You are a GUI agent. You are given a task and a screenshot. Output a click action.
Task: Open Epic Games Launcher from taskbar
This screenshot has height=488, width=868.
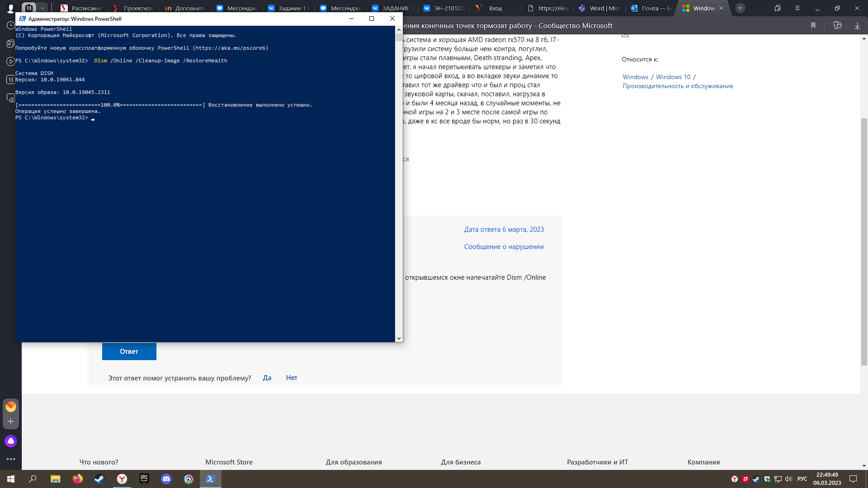[144, 479]
